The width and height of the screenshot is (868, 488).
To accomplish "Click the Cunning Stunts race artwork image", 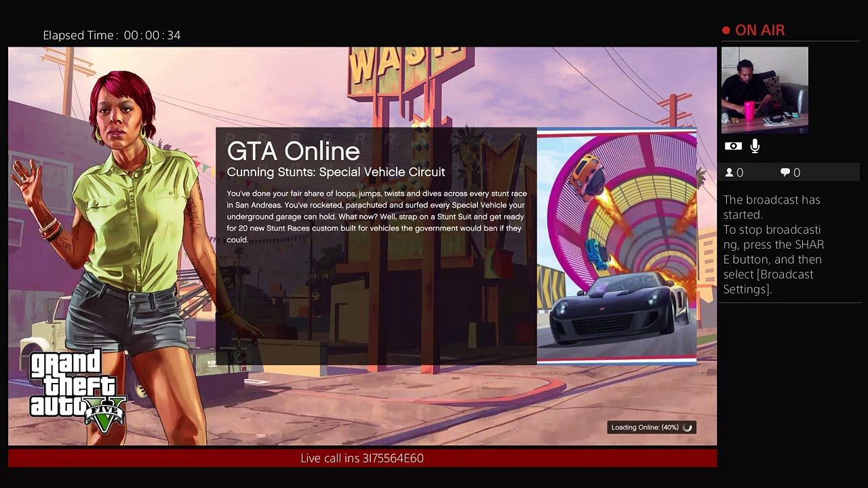I will coord(616,247).
